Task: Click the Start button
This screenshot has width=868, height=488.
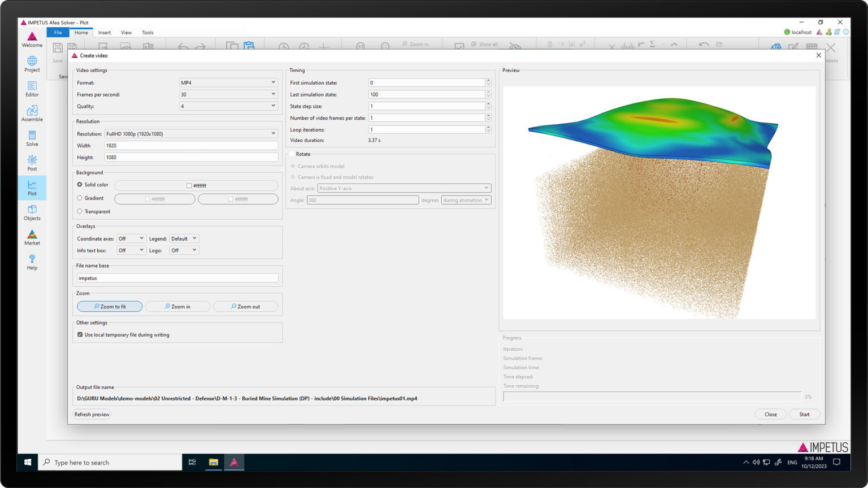Action: coord(804,415)
